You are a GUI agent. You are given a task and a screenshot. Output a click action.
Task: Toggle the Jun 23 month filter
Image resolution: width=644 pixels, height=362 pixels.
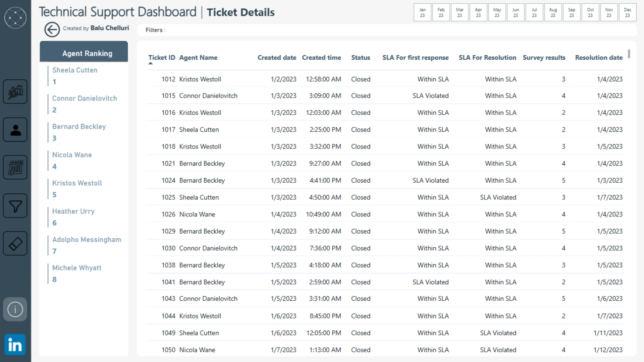(516, 12)
